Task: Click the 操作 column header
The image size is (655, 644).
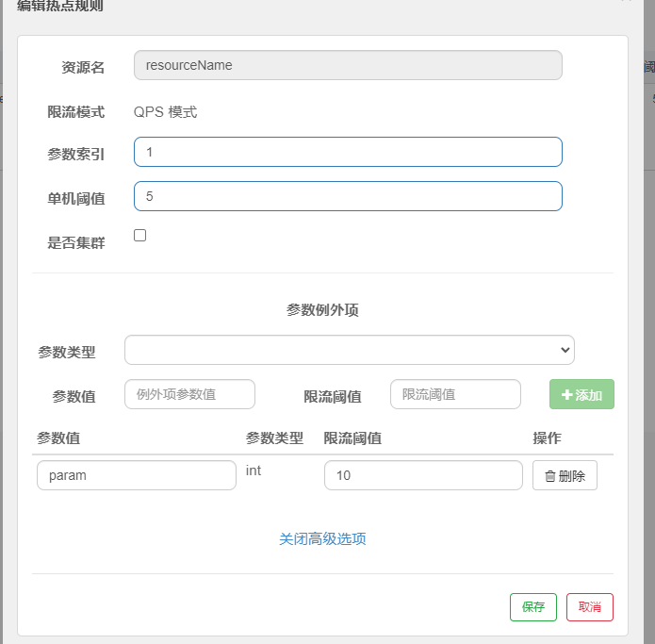Action: pyautogui.click(x=548, y=438)
